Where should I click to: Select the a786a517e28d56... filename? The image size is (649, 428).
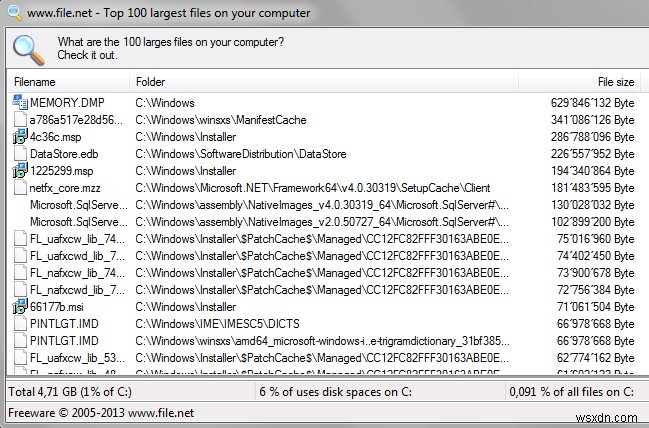click(x=76, y=120)
